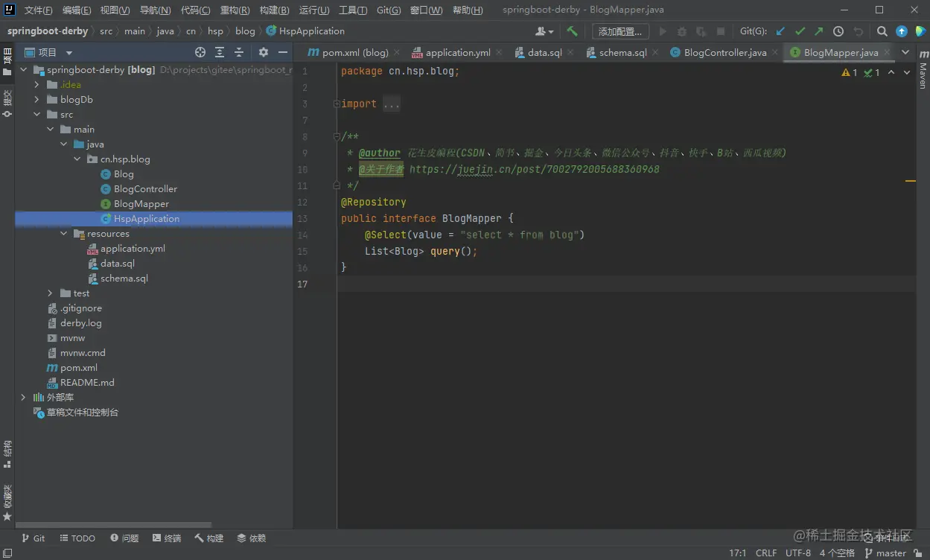The width and height of the screenshot is (930, 560).
Task: Click the blue update arrow icon
Action: pyautogui.click(x=902, y=31)
